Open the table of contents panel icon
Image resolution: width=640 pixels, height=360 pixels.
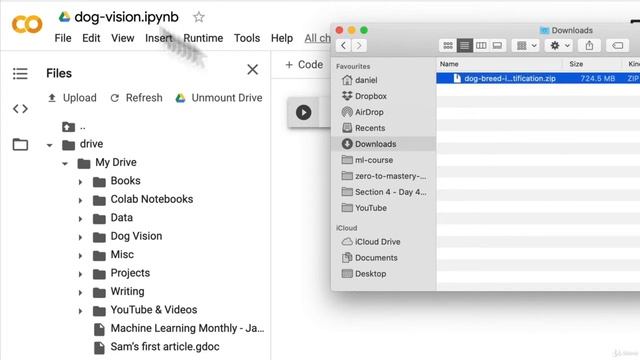pos(20,73)
